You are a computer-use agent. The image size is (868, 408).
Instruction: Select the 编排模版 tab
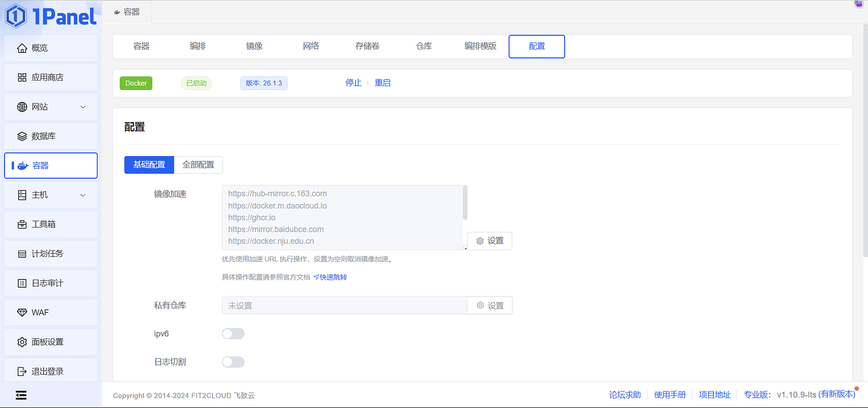(x=481, y=46)
